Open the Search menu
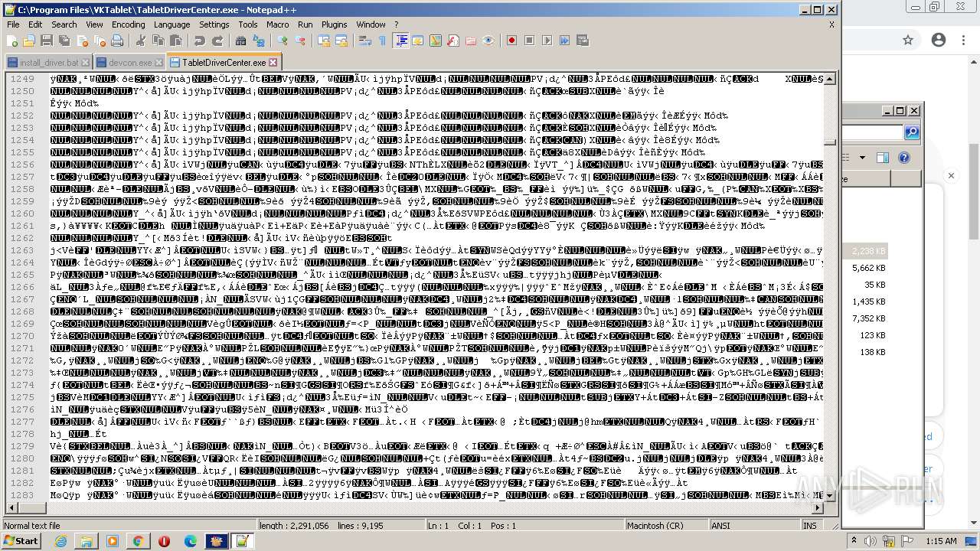Image resolution: width=980 pixels, height=551 pixels. tap(64, 24)
